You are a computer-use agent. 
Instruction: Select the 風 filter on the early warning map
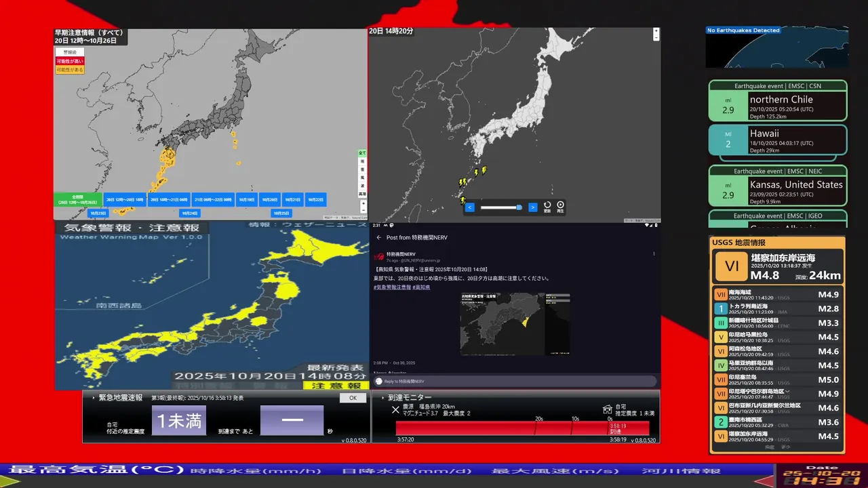362,178
